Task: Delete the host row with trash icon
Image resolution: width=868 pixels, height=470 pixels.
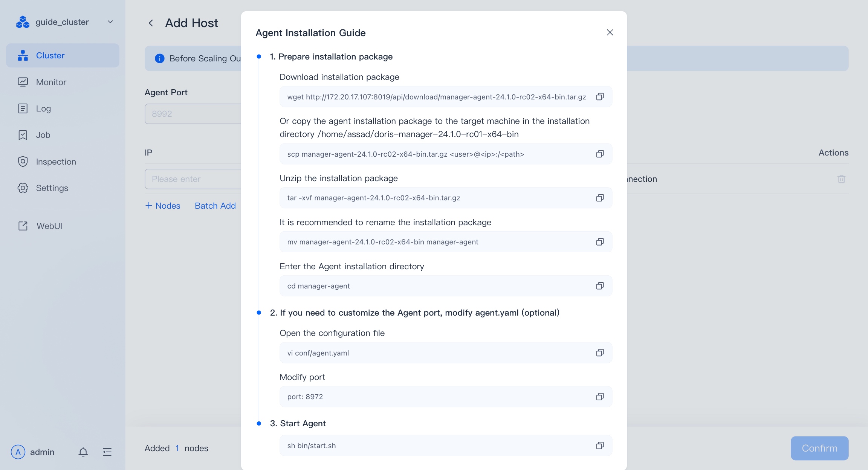Action: click(x=841, y=179)
